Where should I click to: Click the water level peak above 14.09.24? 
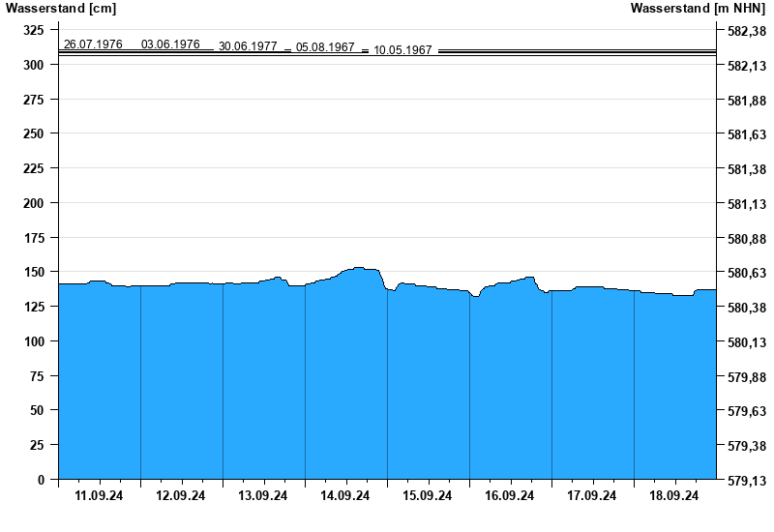coord(358,269)
